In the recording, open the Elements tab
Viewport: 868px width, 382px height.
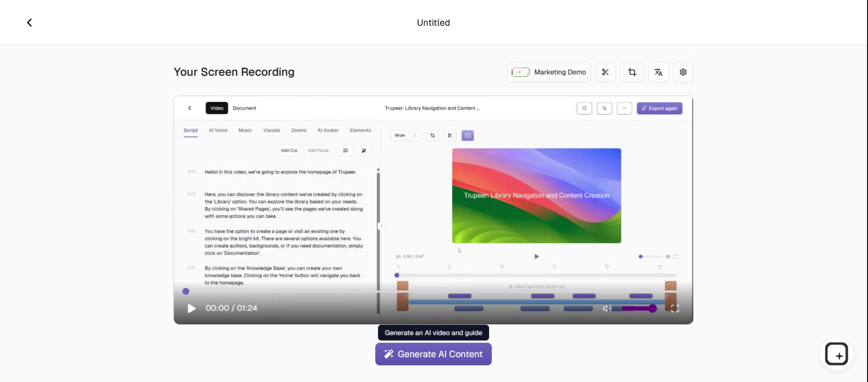pos(360,130)
